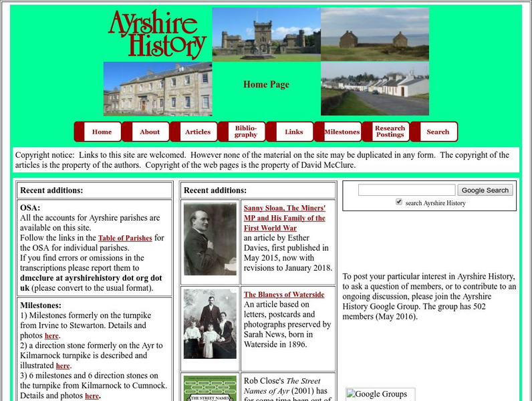
Task: Click the Google Groups image
Action: (x=380, y=394)
